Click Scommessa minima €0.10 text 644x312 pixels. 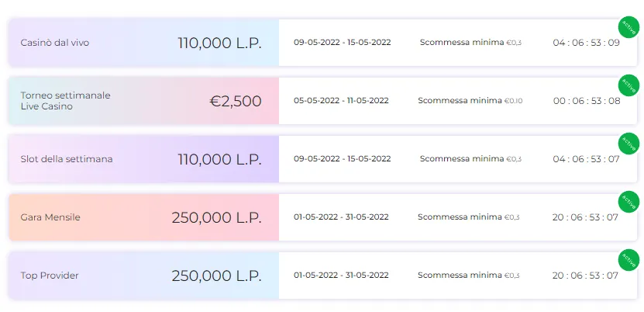pyautogui.click(x=470, y=101)
